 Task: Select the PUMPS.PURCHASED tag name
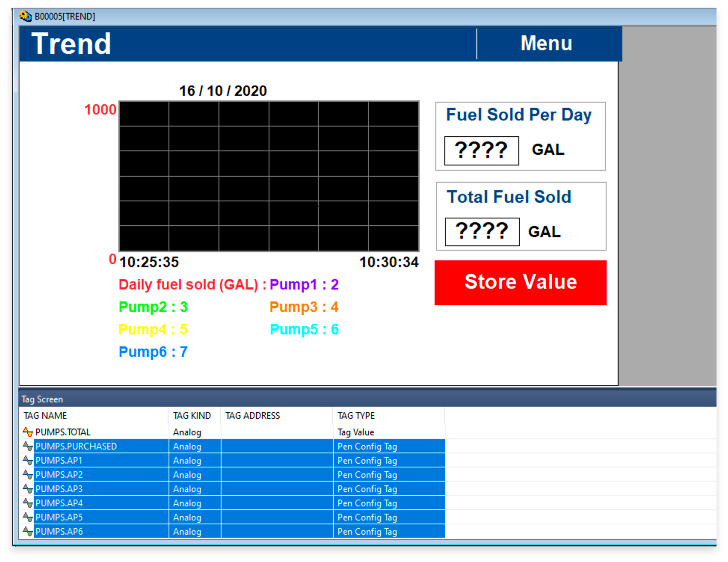coord(76,446)
